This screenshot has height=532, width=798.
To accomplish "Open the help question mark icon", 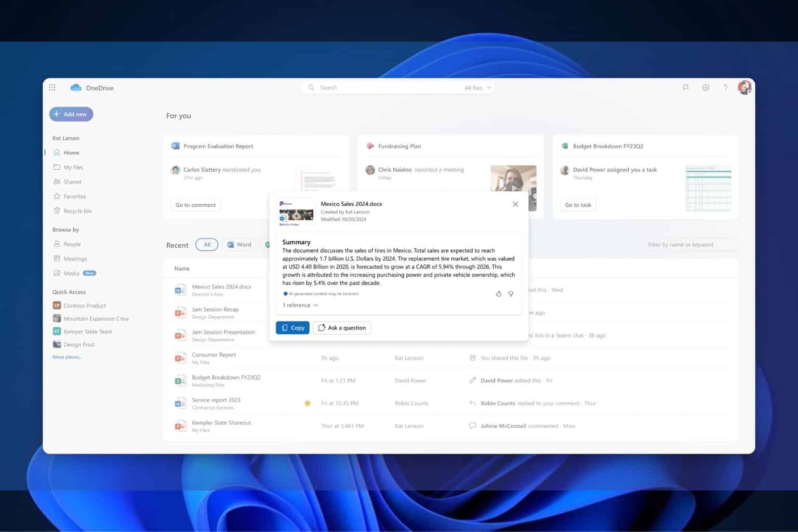I will tap(725, 87).
